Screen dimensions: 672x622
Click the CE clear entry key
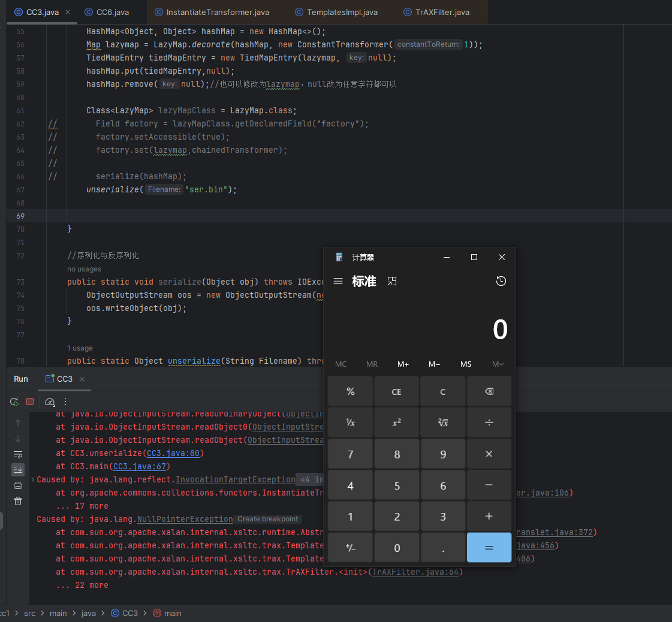point(396,391)
